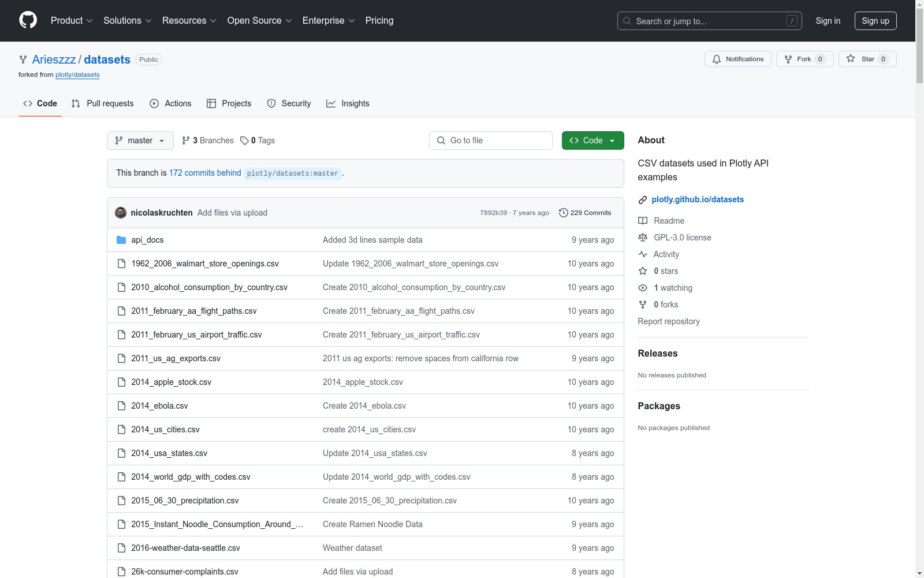
Task: Open 2016-weather-data-seattle.csv file
Action: tap(185, 548)
